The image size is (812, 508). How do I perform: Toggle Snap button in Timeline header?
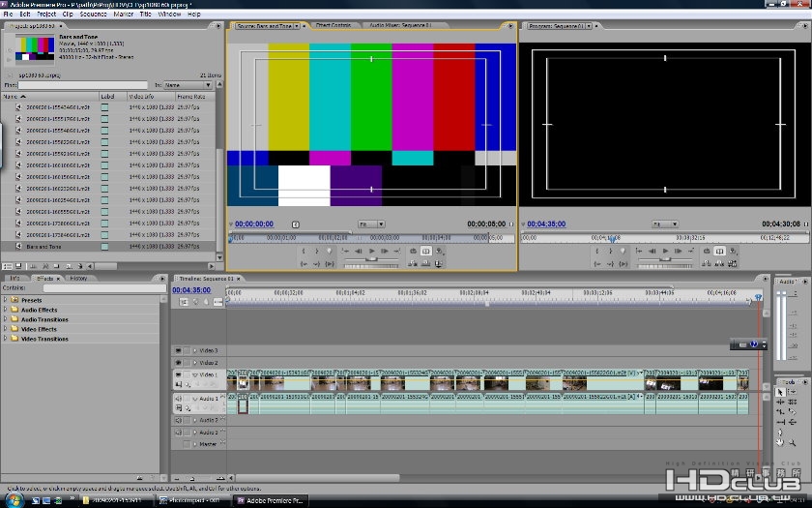[x=184, y=302]
